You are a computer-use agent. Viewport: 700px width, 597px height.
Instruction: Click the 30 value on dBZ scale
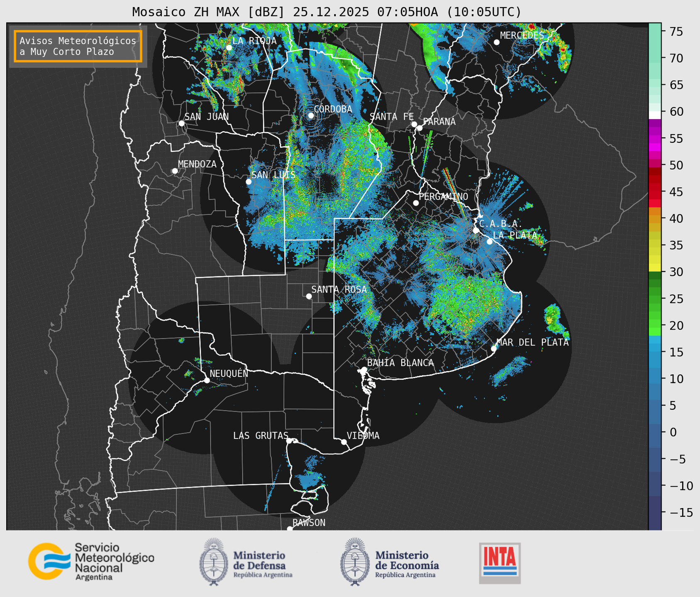[x=676, y=272]
